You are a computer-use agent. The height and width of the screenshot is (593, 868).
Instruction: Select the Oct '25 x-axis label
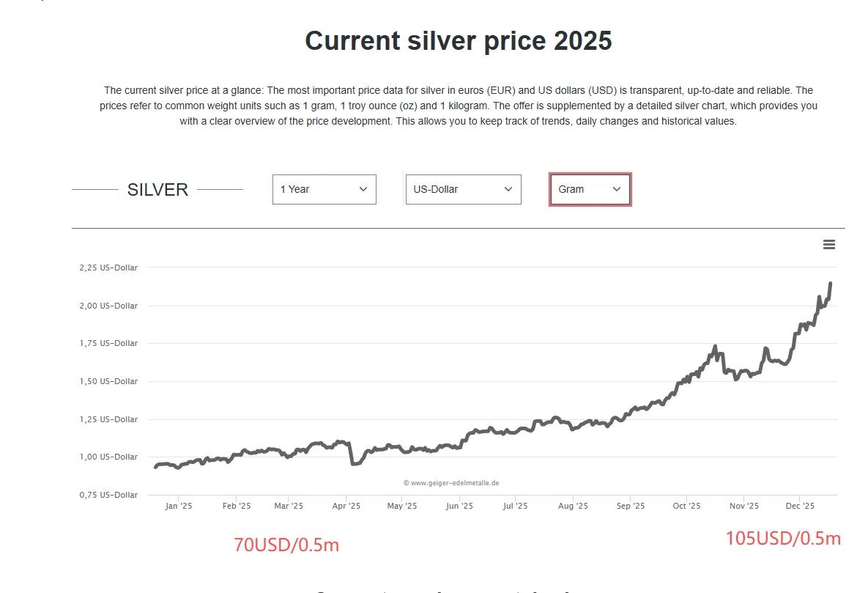[x=686, y=506]
